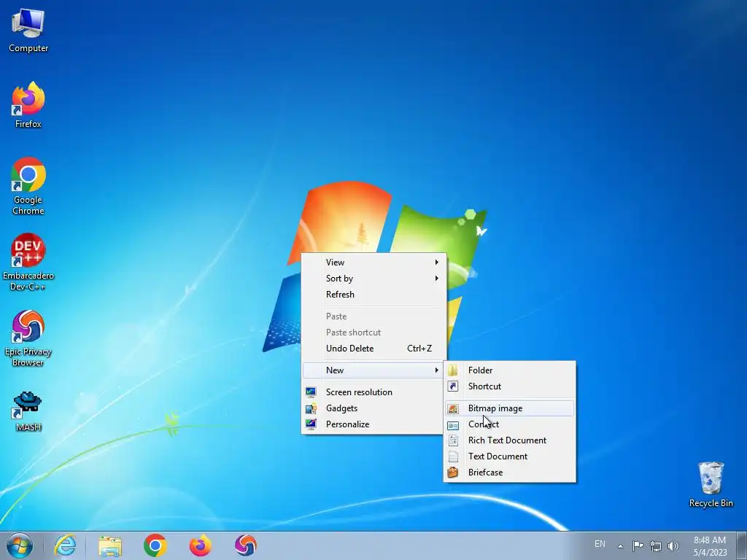Launch Internet Explorer from the taskbar

click(65, 545)
